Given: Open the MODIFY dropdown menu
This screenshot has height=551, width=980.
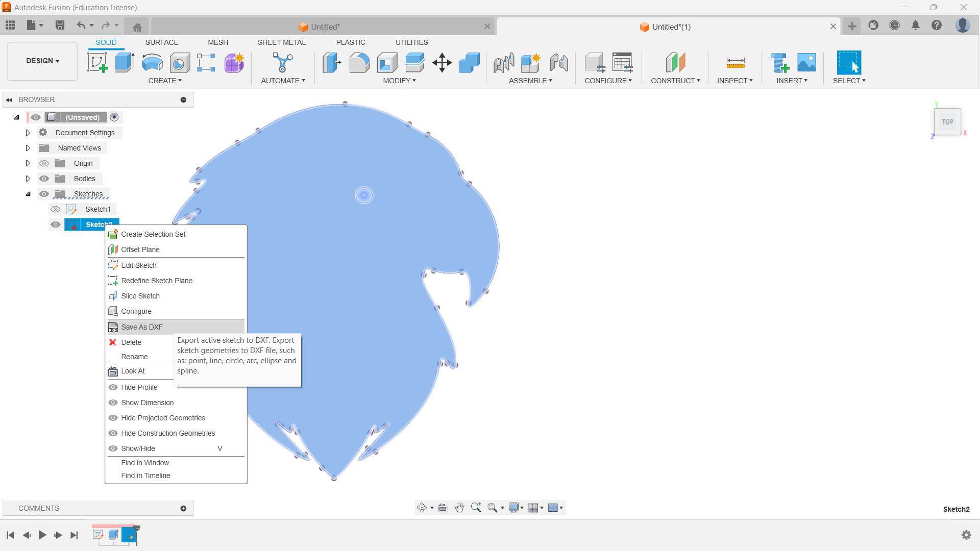Looking at the screenshot, I should click(399, 81).
